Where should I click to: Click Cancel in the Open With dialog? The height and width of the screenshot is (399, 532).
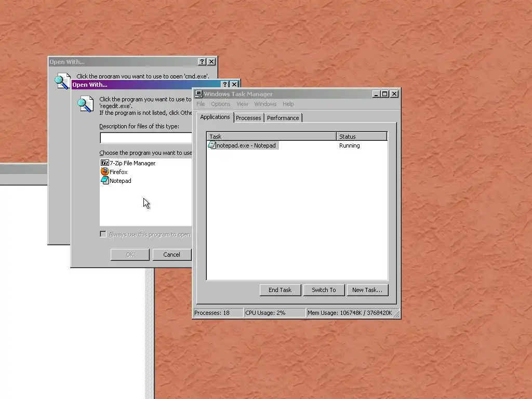click(171, 255)
